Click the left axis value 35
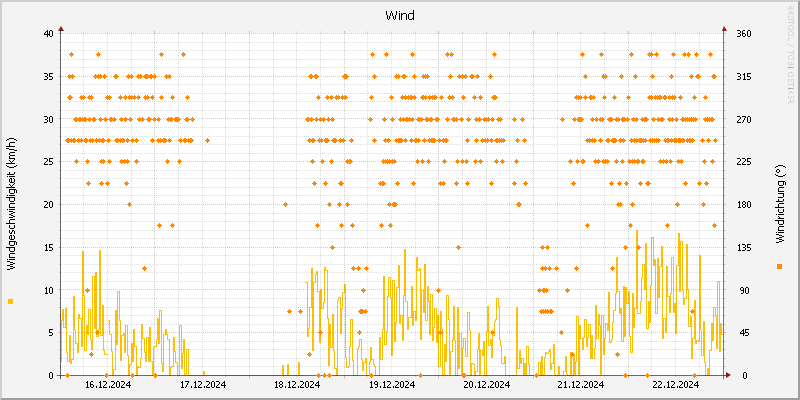The width and height of the screenshot is (800, 400). click(x=48, y=77)
